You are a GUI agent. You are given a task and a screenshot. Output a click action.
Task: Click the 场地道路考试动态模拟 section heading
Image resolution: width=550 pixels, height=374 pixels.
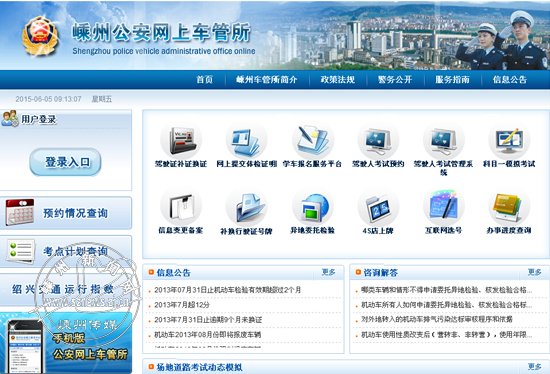pos(199,367)
